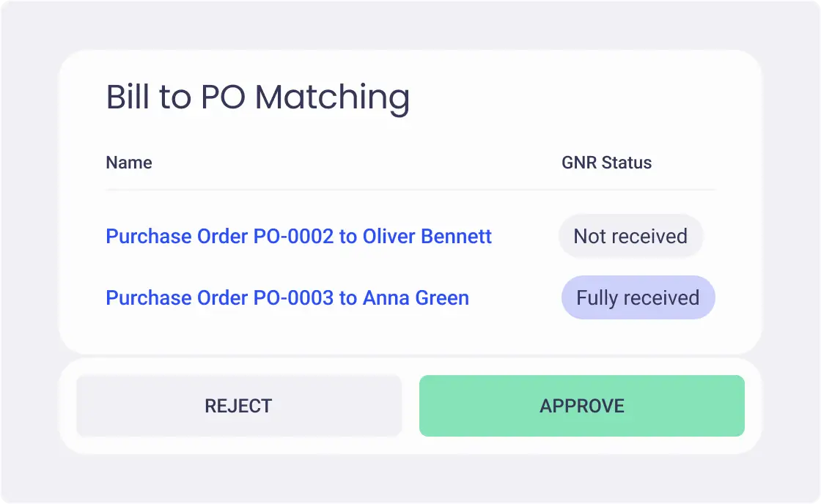Image resolution: width=821 pixels, height=504 pixels.
Task: Open Purchase Order PO-0003 to Anna Green
Action: [287, 297]
